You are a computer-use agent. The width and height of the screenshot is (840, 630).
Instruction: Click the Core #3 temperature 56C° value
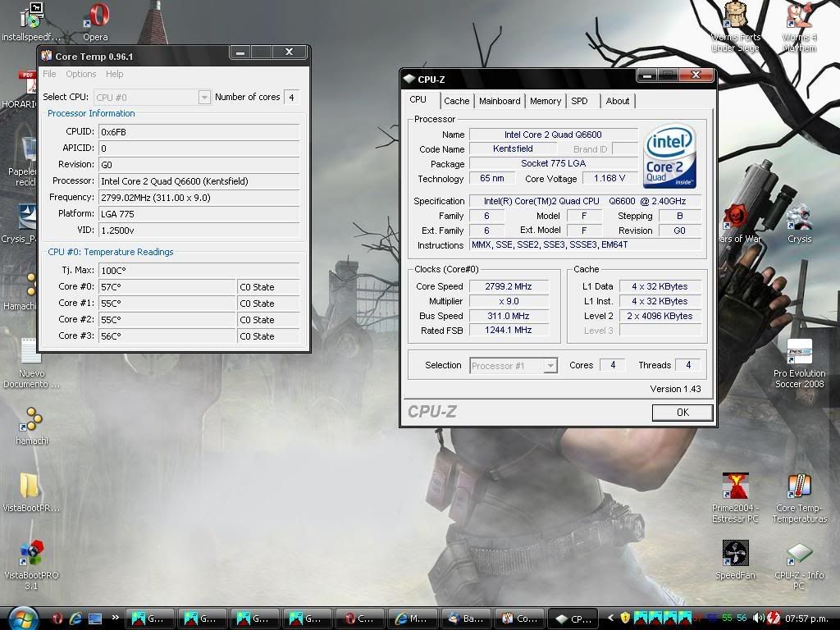(167, 336)
